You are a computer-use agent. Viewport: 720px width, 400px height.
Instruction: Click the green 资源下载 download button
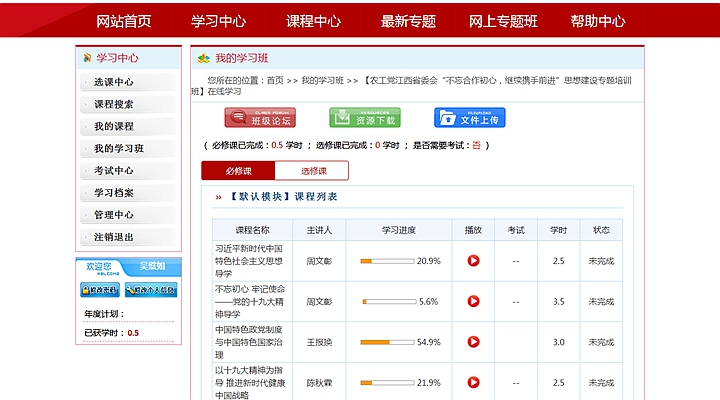click(365, 118)
